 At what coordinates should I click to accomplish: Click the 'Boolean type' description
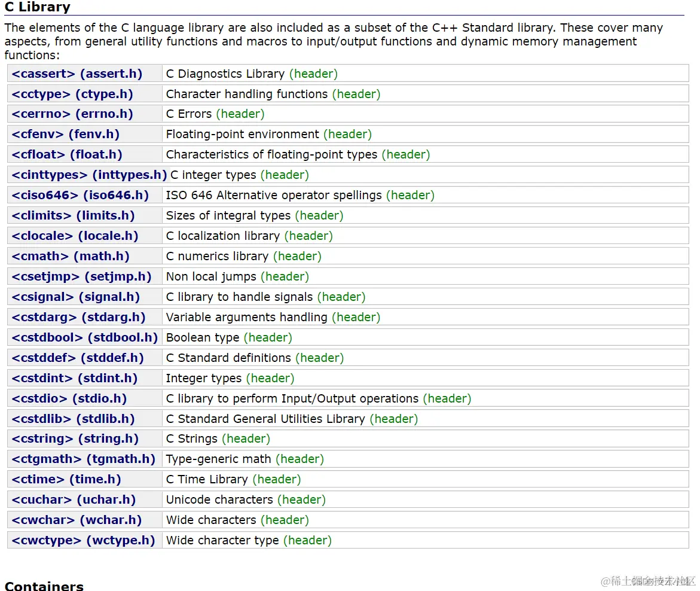(203, 338)
